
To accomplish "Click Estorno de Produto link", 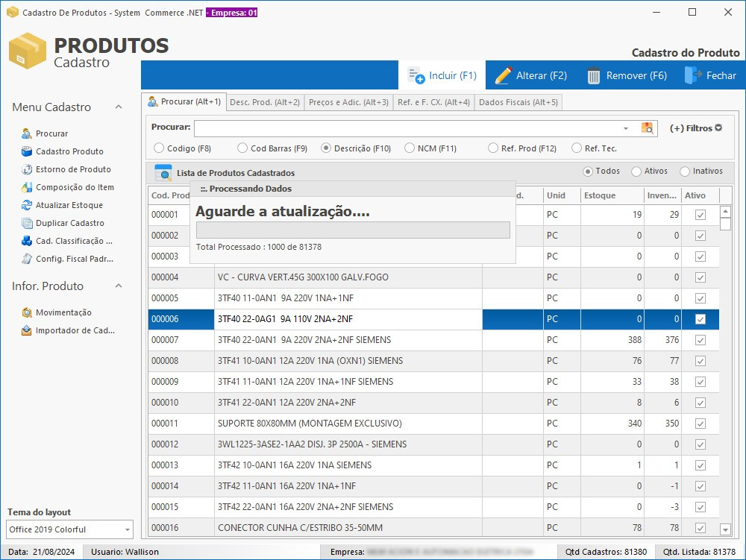I will pyautogui.click(x=73, y=169).
